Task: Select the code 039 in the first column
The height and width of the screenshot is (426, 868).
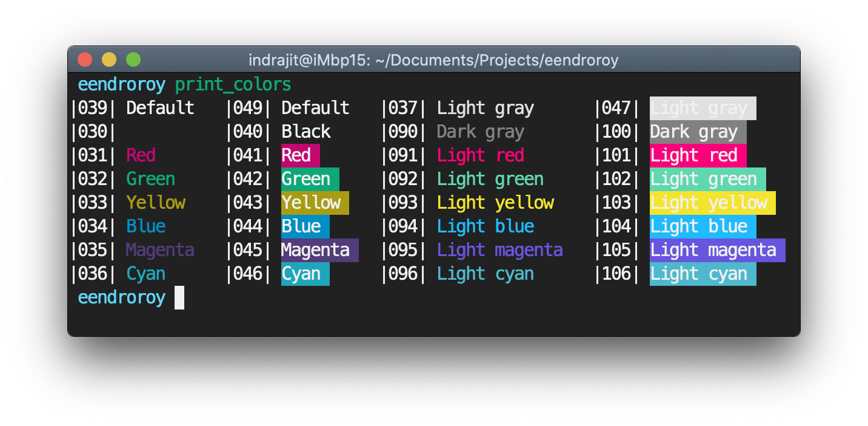Action: point(92,108)
